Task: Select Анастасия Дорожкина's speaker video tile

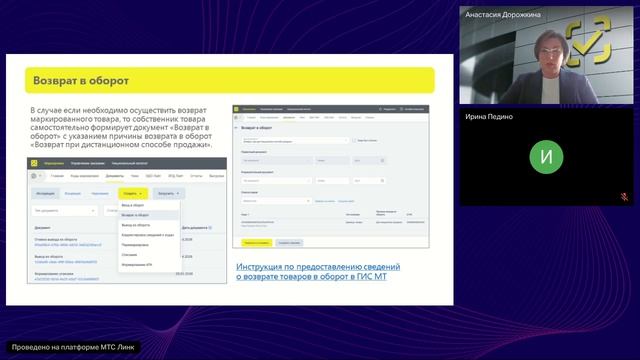Action: [547, 55]
